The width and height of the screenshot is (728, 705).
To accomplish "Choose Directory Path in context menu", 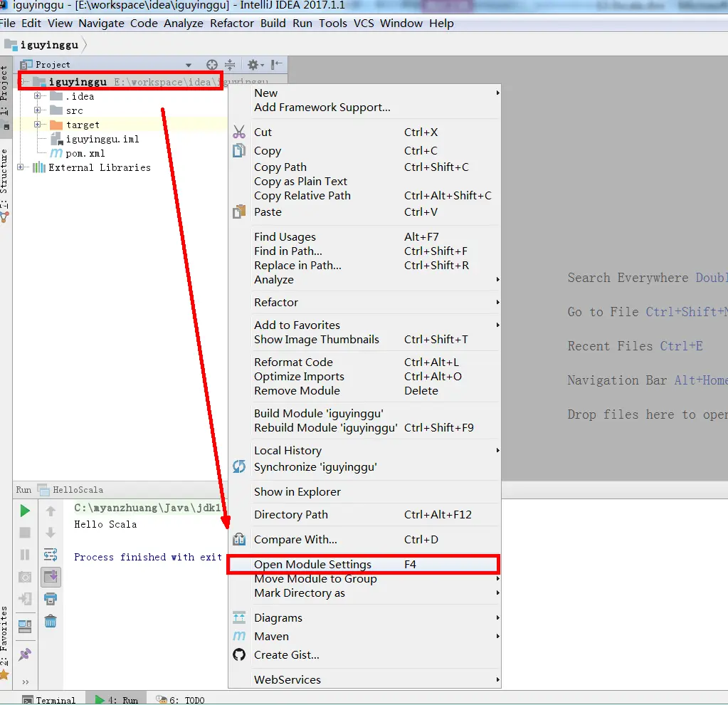I will point(364,514).
